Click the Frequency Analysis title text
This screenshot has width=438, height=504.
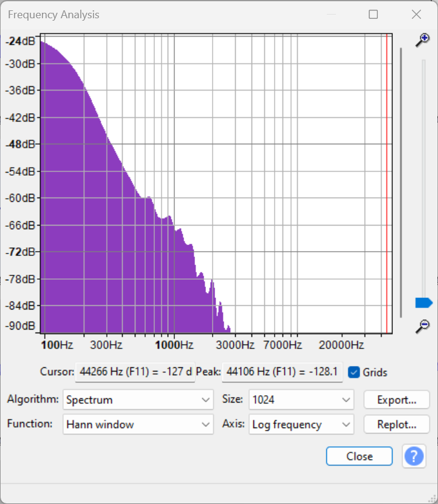pos(53,15)
